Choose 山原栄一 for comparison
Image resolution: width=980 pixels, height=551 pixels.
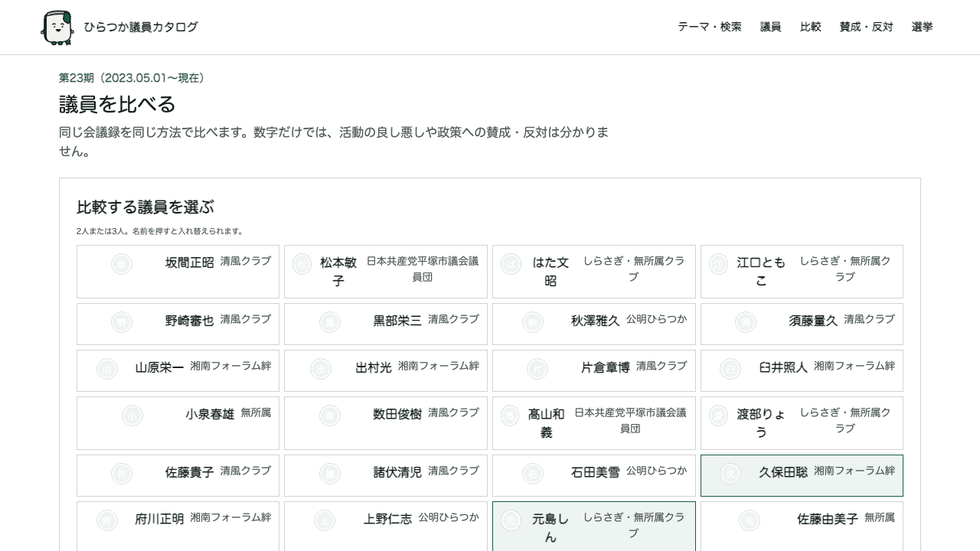tap(178, 371)
